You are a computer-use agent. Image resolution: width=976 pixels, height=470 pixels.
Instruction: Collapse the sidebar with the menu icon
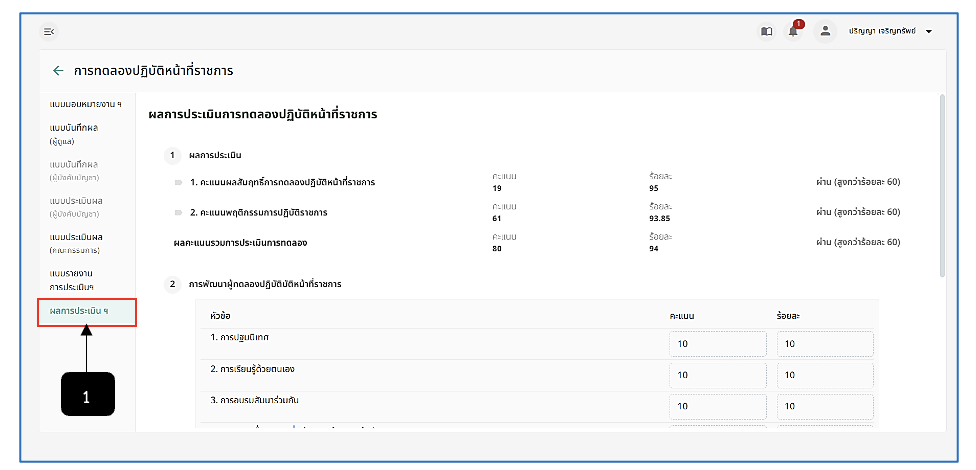[x=49, y=32]
